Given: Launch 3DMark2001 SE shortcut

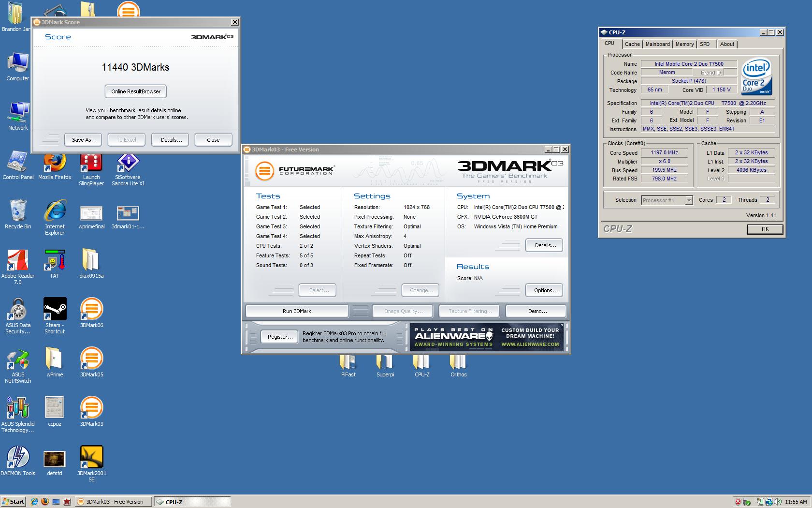Looking at the screenshot, I should pos(91,464).
